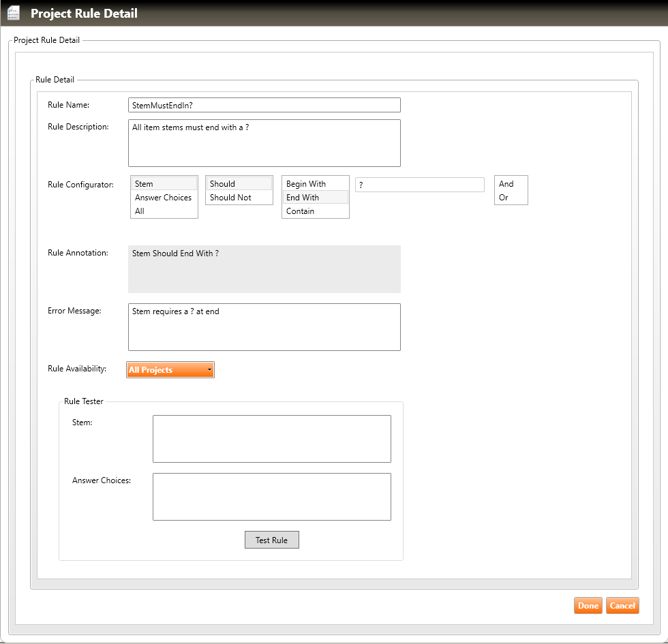668x644 pixels.
Task: Choose Begin With operator
Action: tap(315, 184)
